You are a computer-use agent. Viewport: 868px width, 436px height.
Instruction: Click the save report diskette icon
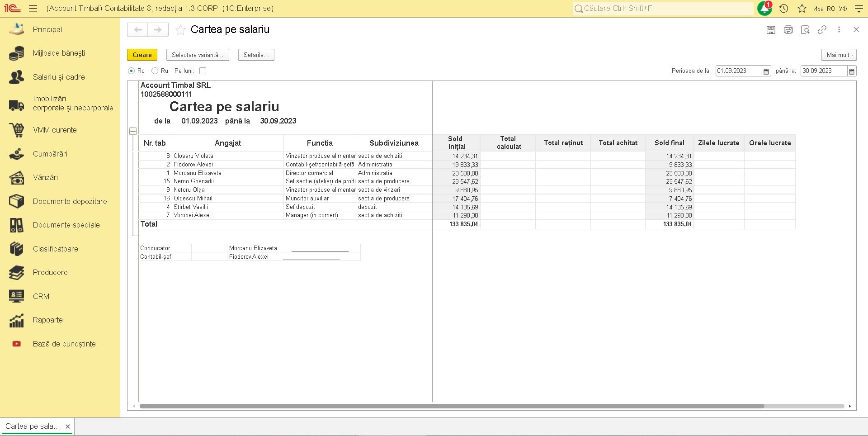coord(771,30)
